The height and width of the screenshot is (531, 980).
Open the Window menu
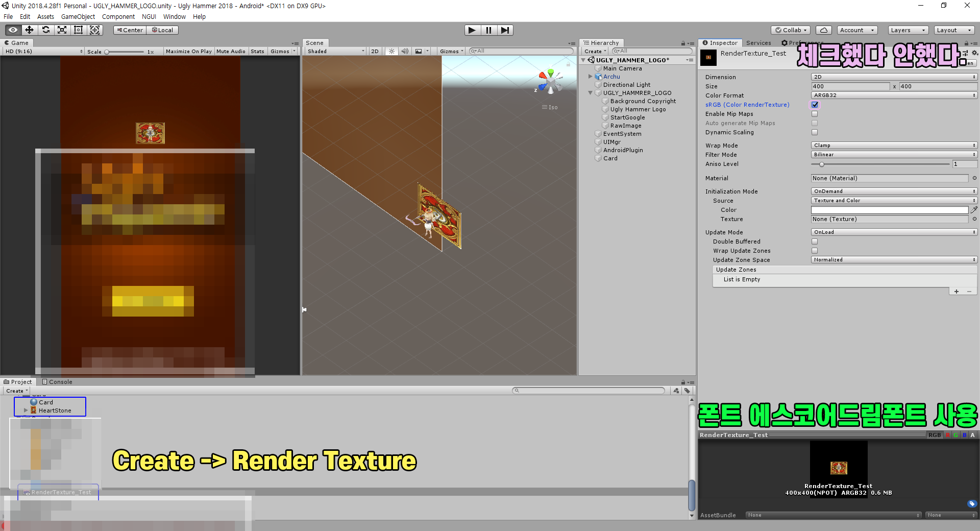pos(175,16)
